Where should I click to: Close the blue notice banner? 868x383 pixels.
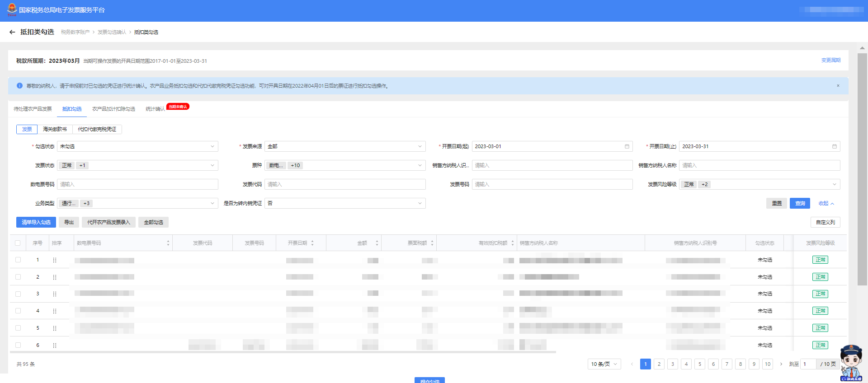(x=838, y=86)
